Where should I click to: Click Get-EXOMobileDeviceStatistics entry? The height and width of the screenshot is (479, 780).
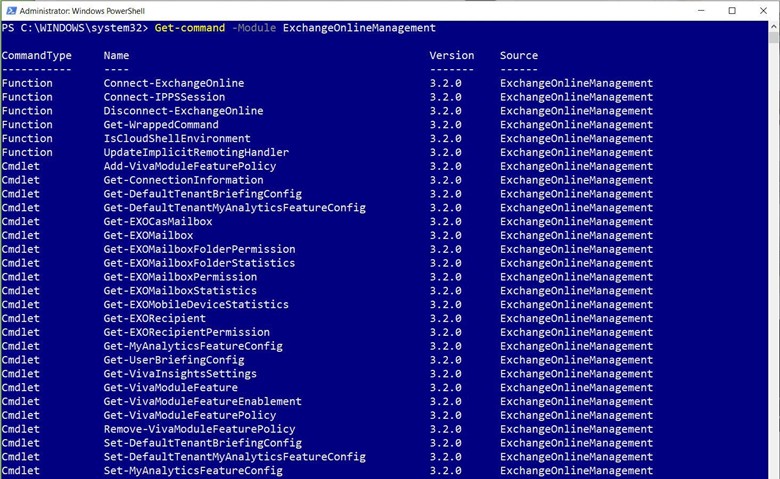[x=196, y=305]
